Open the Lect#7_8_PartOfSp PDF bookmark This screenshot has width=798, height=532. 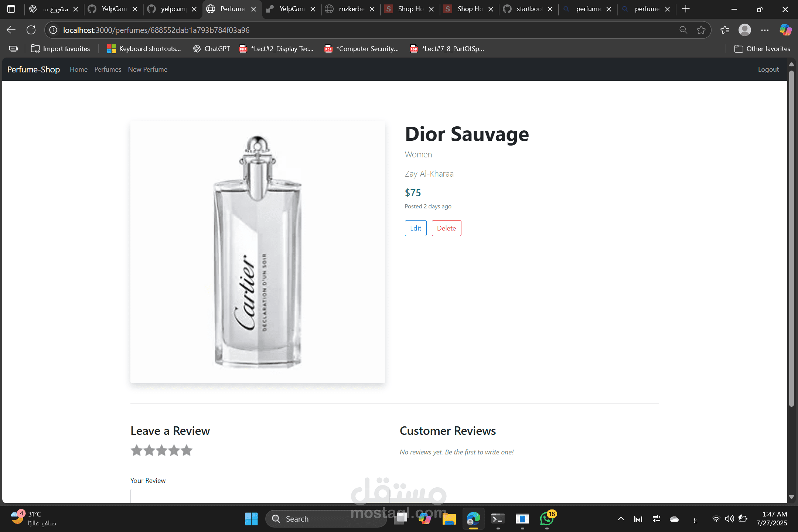[447, 49]
